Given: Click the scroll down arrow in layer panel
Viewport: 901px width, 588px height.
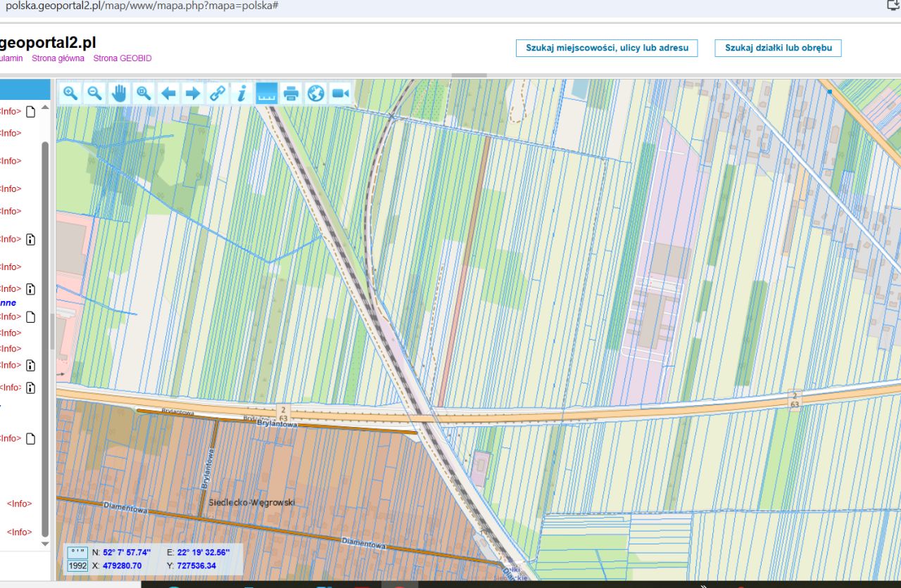Looking at the screenshot, I should click(45, 544).
